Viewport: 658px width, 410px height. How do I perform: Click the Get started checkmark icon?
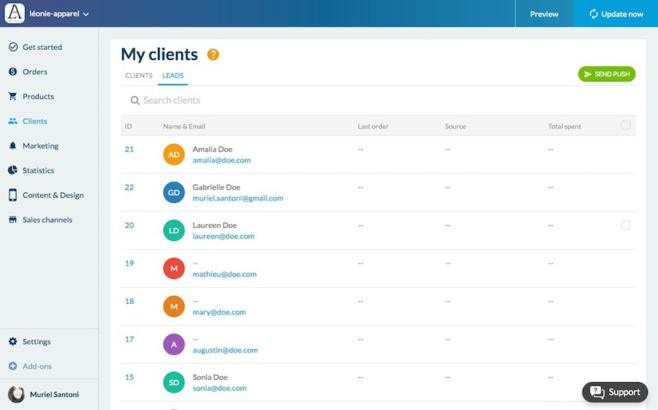(13, 47)
